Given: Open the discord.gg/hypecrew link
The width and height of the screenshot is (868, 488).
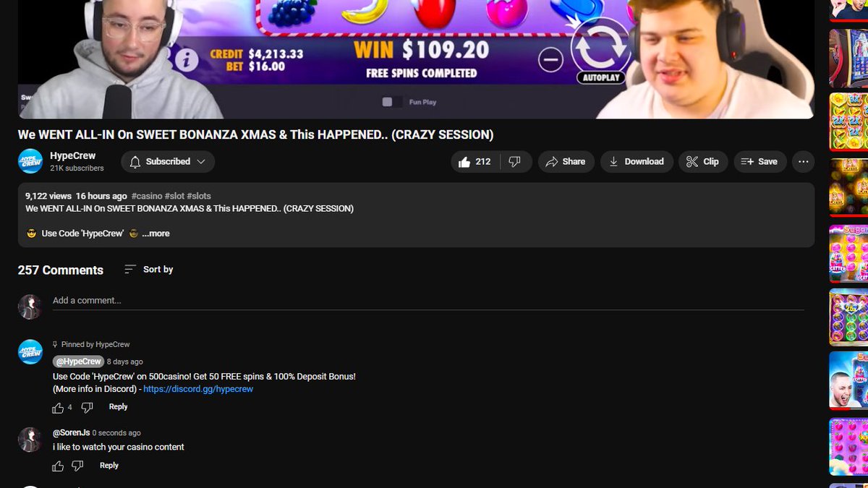Looking at the screenshot, I should 198,389.
